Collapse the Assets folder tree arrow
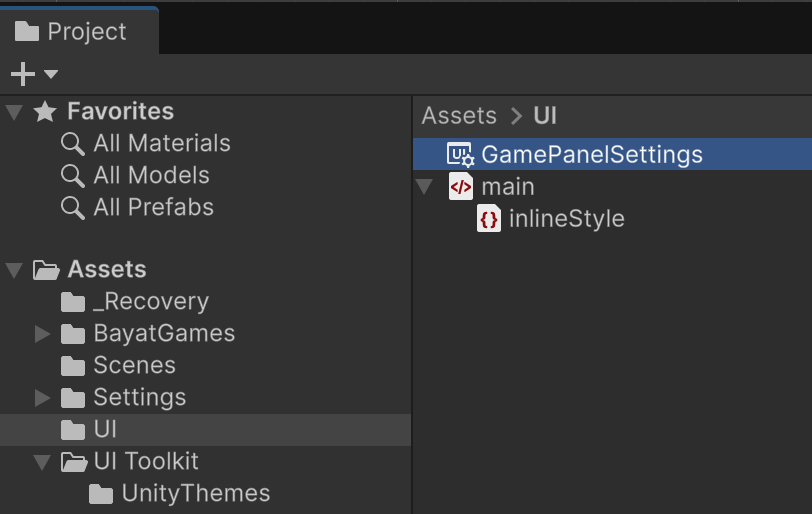Viewport: 812px width, 514px height. click(14, 270)
